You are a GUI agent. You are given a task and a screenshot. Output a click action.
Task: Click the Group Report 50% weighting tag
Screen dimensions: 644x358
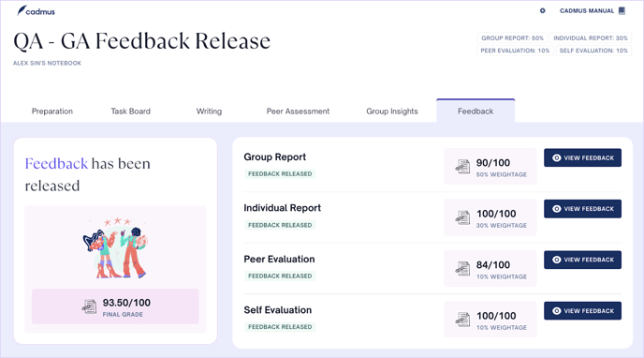tap(512, 37)
